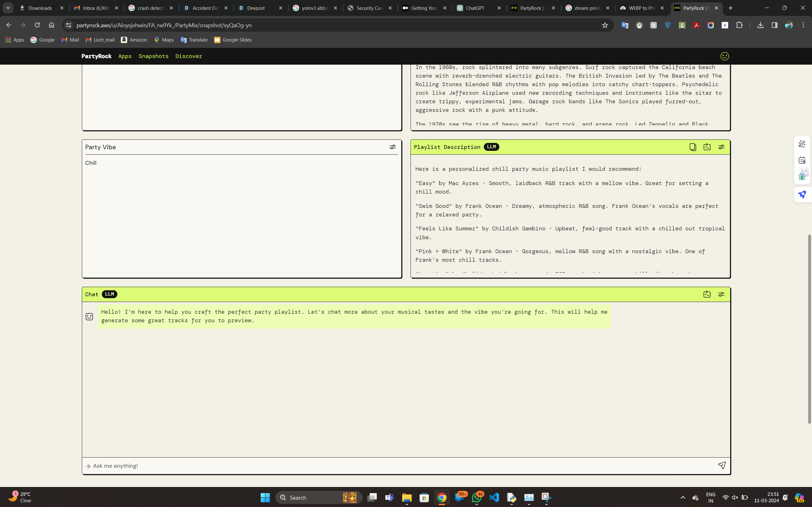Open Playlist Description widget settings
The image size is (812, 507).
pyautogui.click(x=721, y=147)
